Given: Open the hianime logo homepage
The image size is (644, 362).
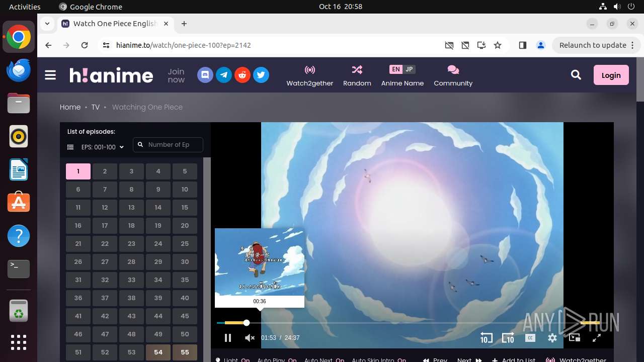Looking at the screenshot, I should [111, 75].
